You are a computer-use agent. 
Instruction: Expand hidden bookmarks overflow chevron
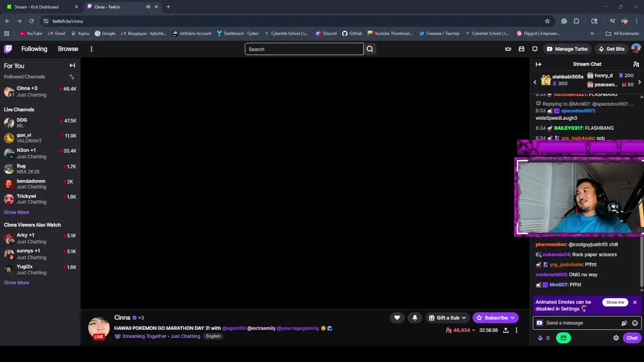(x=592, y=34)
